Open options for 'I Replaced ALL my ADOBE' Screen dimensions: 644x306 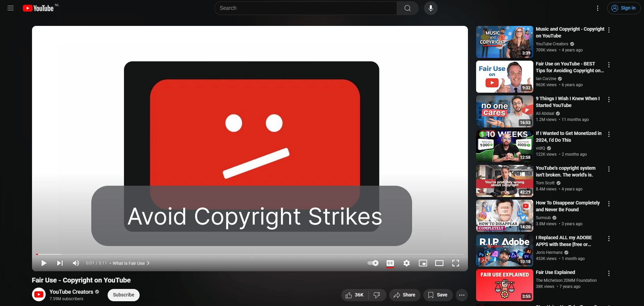tap(609, 239)
